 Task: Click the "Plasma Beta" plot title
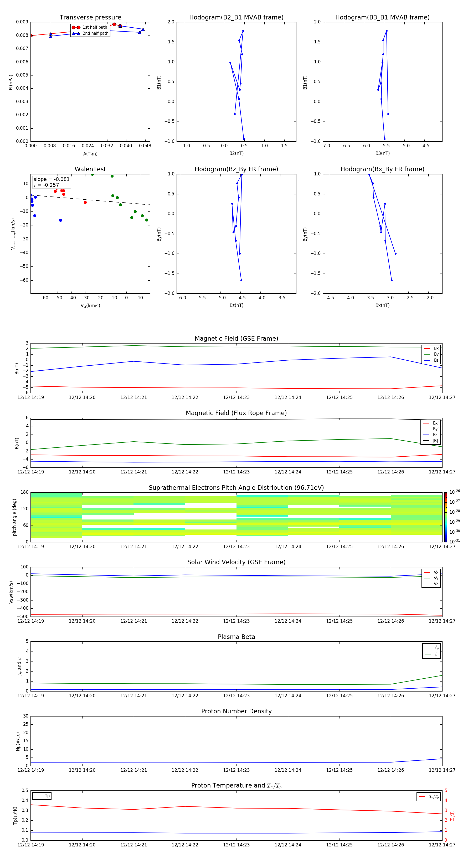tap(236, 637)
